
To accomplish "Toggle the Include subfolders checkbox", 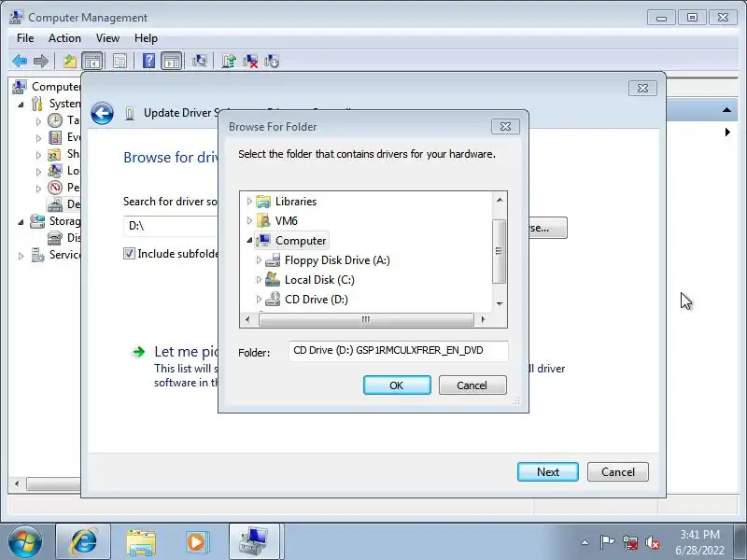I will tap(129, 253).
